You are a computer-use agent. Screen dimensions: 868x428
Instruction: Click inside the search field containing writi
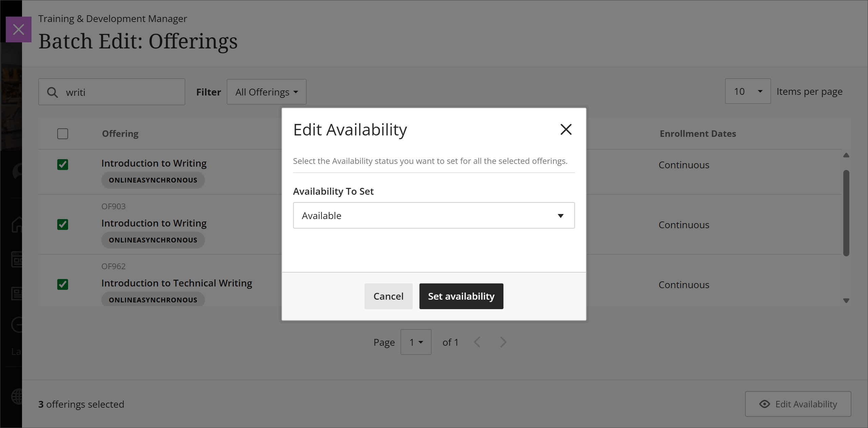point(112,92)
